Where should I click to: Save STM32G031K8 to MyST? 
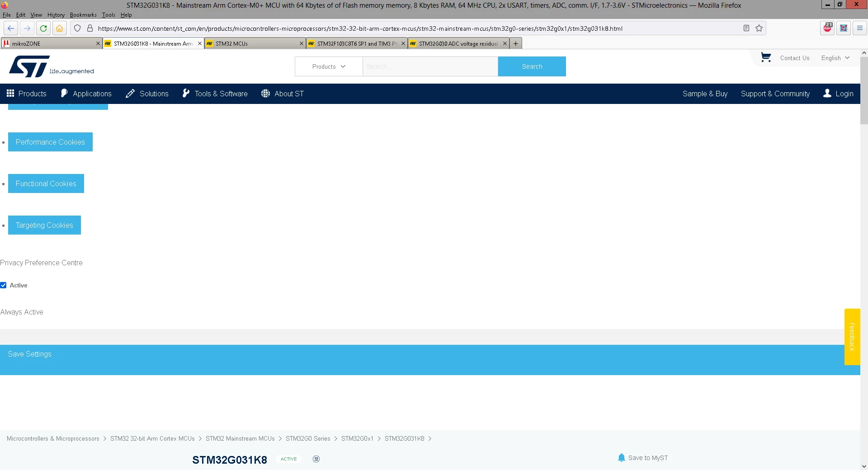coord(643,458)
